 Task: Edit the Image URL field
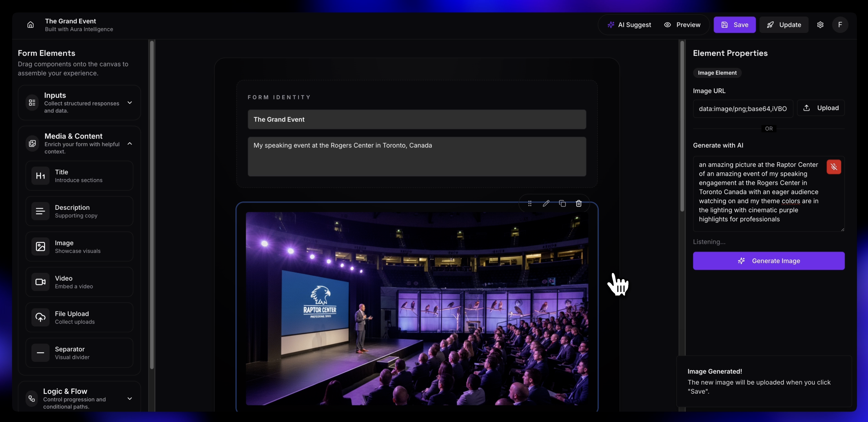743,109
